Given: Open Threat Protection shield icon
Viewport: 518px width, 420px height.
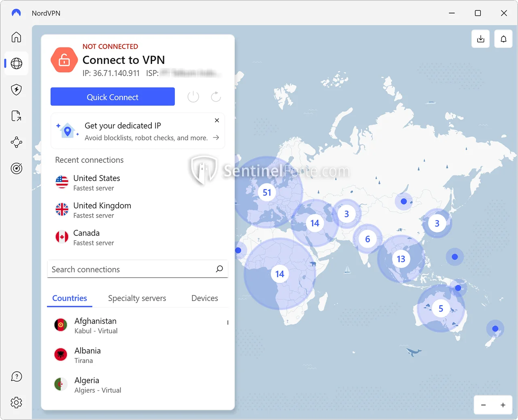Looking at the screenshot, I should tap(16, 89).
